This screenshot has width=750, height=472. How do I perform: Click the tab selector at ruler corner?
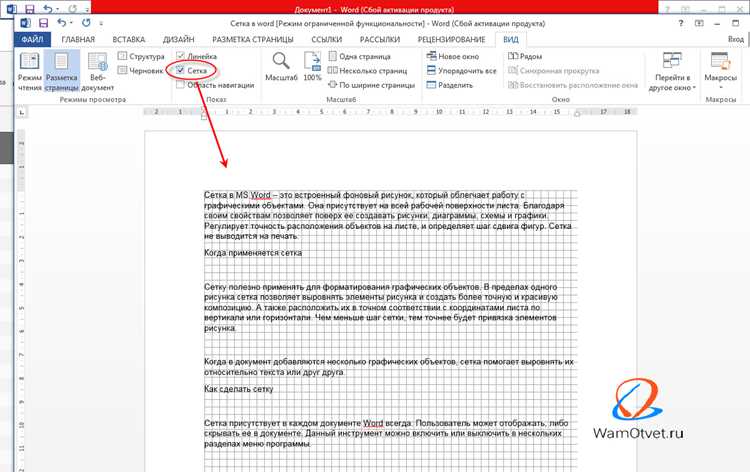(22, 112)
